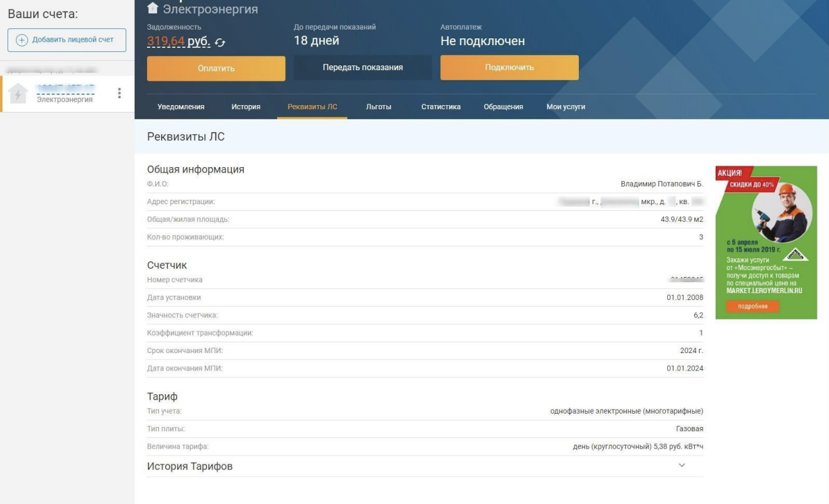
Task: Refresh the debt amount with the sync icon
Action: coord(220,42)
